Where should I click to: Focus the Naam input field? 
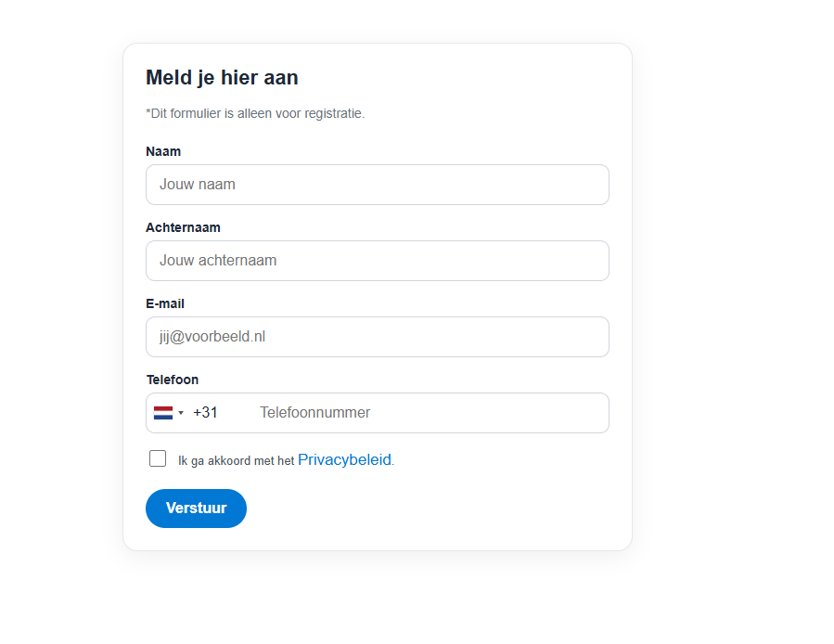point(377,185)
